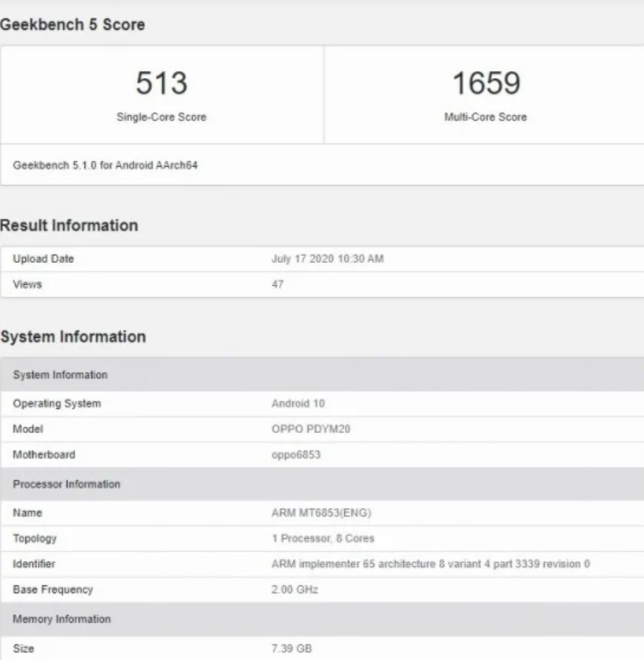644x660 pixels.
Task: Click the System Information section heading
Action: 73,337
